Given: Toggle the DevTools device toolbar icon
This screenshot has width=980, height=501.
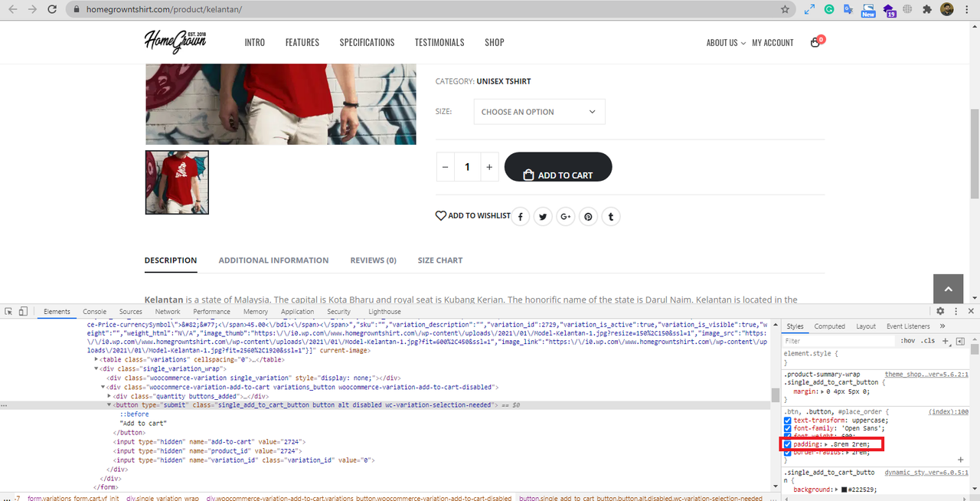Looking at the screenshot, I should click(x=23, y=312).
